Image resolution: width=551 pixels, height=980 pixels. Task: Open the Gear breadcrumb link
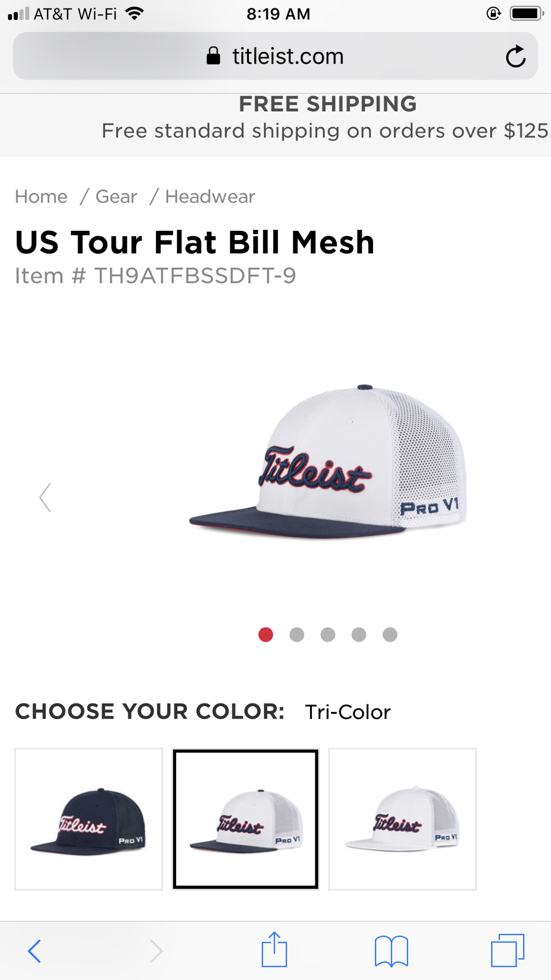tap(116, 197)
